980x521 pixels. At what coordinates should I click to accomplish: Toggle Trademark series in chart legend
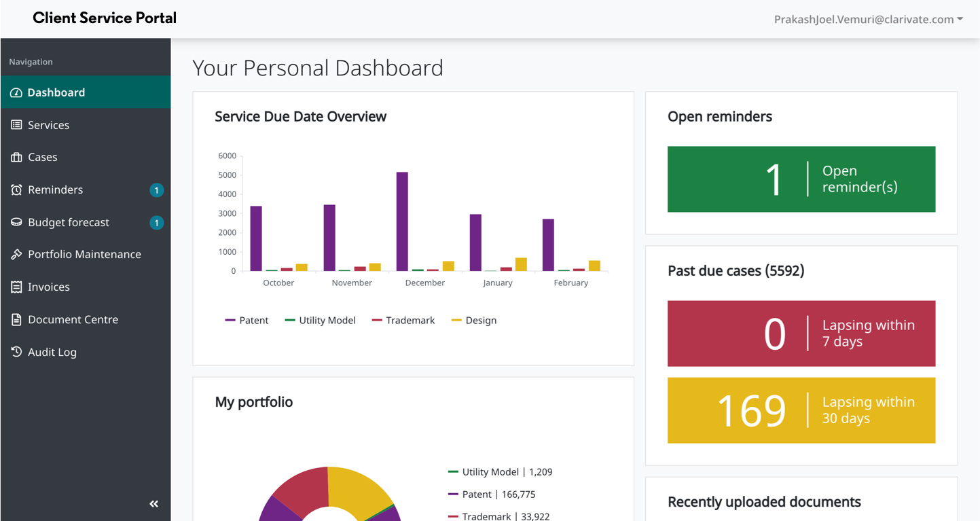click(403, 321)
